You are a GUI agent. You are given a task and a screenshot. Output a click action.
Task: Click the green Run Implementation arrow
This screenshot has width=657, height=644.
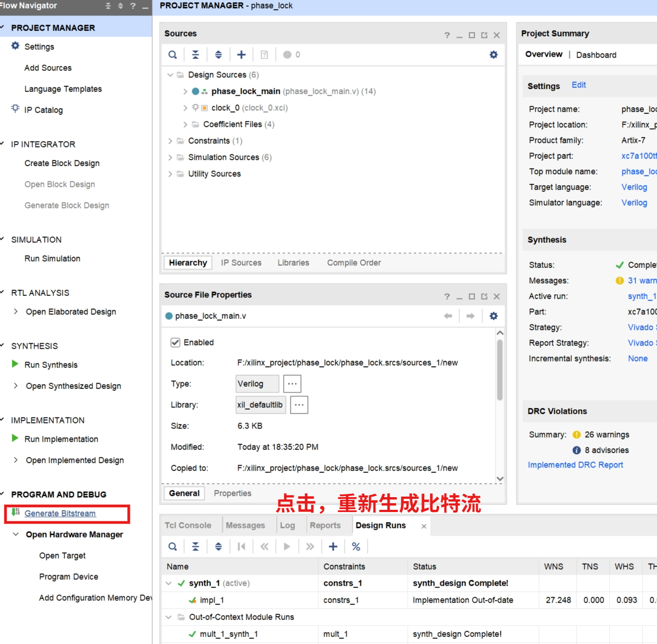click(15, 438)
